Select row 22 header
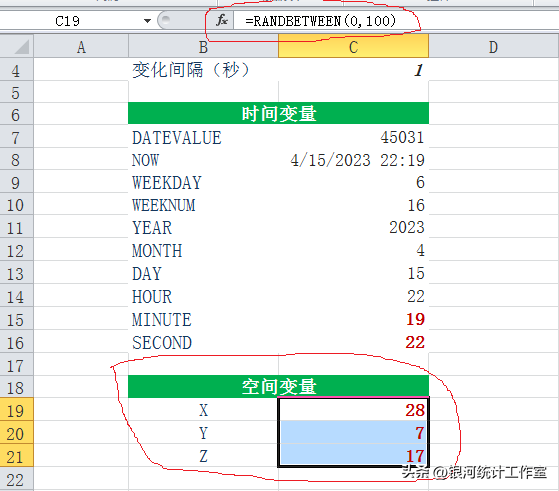 [x=16, y=479]
